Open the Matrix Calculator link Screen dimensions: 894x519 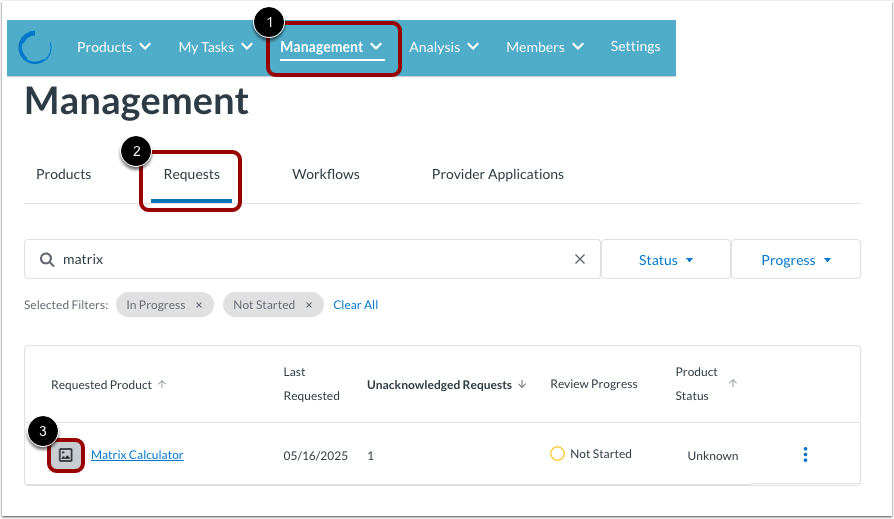coord(137,455)
